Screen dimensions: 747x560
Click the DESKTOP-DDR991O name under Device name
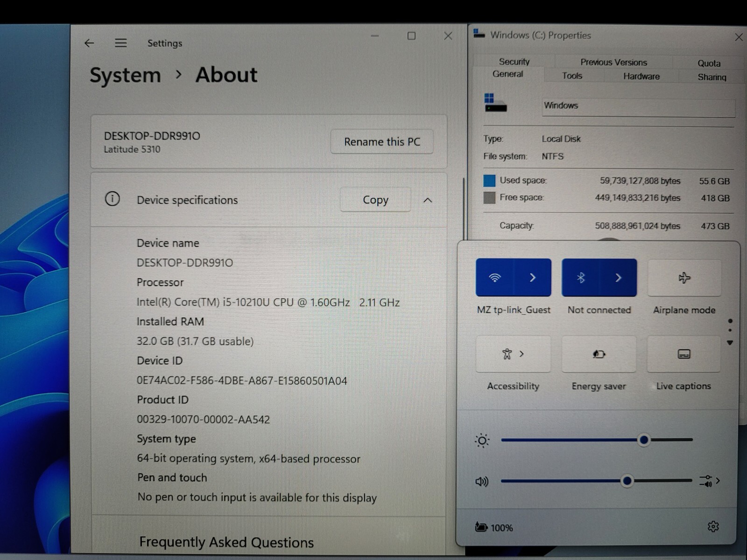point(184,263)
